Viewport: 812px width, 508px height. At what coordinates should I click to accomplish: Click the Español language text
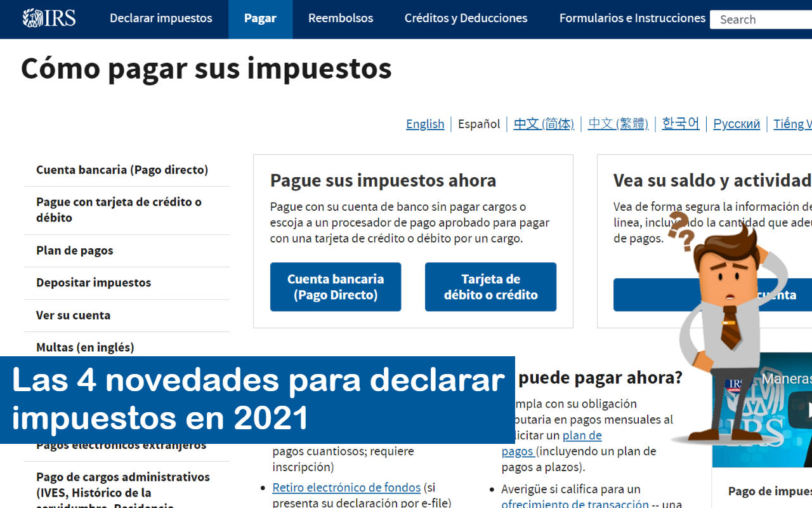479,124
